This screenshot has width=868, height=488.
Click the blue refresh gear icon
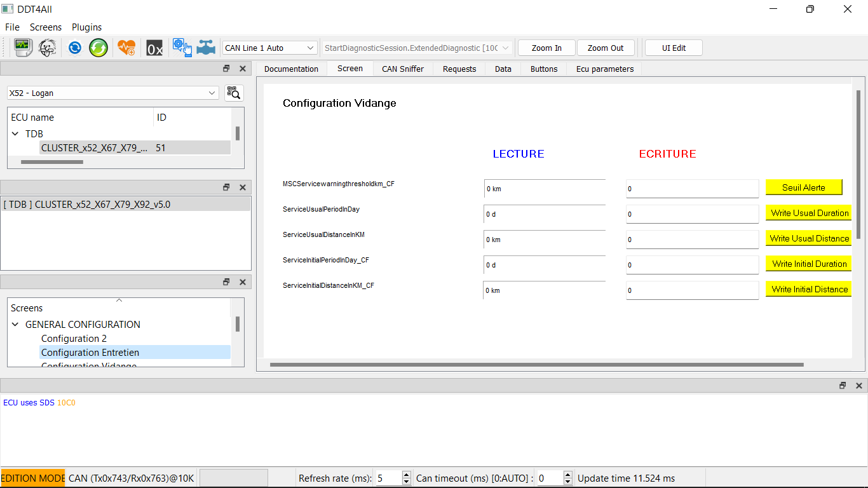(74, 47)
